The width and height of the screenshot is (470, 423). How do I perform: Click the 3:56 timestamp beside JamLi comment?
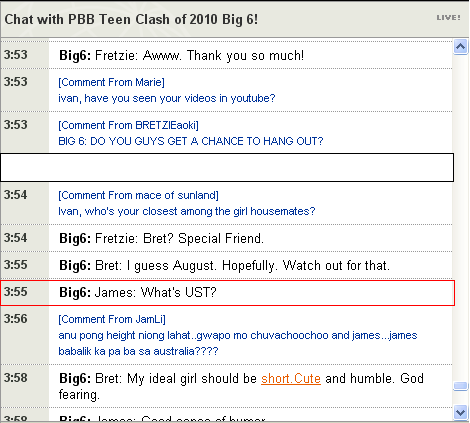click(15, 319)
